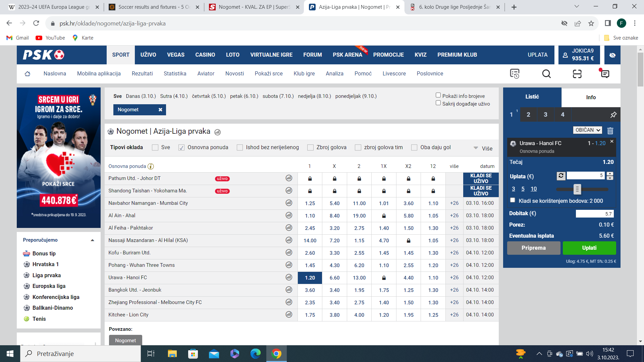Switch to the Info tab
The height and width of the screenshot is (362, 644).
click(x=591, y=97)
